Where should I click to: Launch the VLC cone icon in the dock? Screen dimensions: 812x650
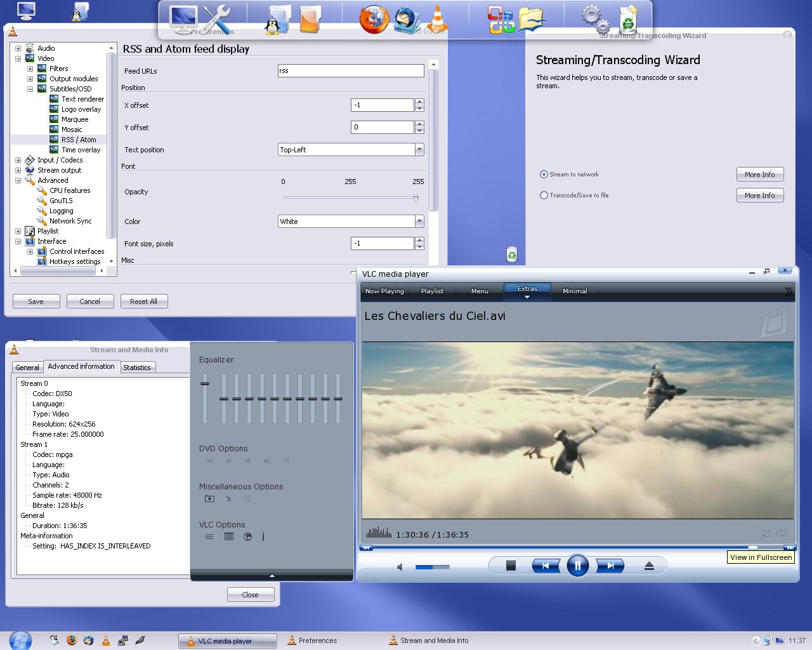coord(437,19)
